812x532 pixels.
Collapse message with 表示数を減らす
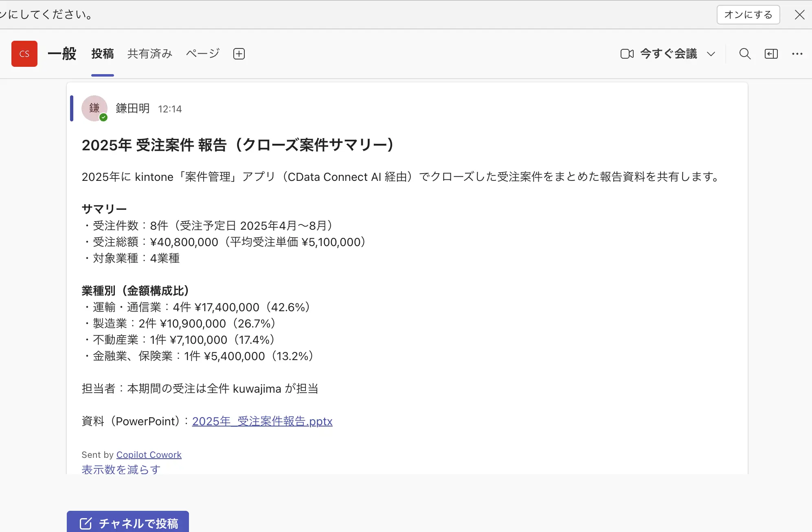121,470
